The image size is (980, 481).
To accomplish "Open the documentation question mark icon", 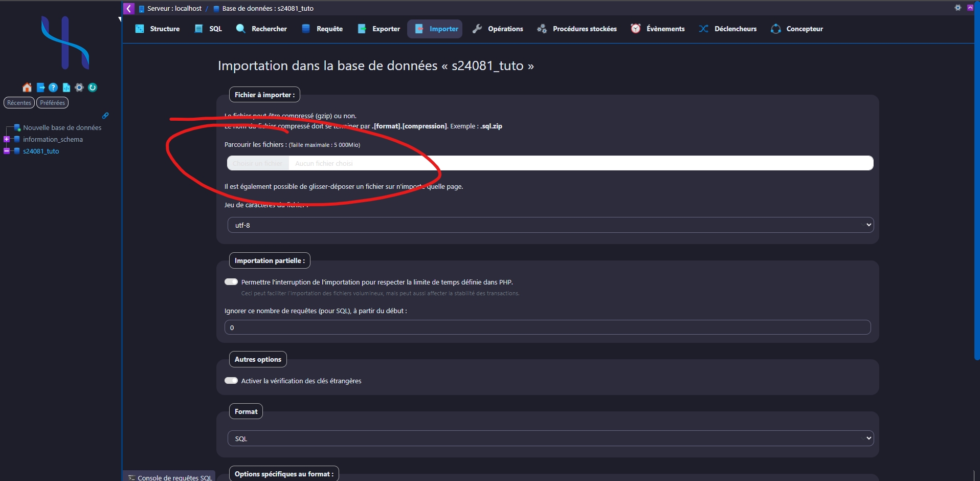I will pos(53,88).
